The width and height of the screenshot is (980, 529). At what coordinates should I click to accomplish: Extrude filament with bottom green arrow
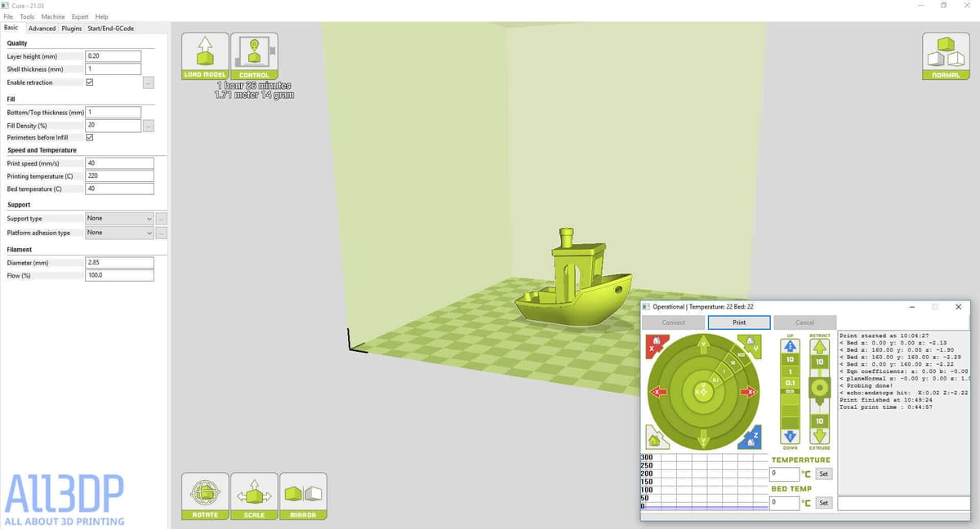[x=819, y=437]
